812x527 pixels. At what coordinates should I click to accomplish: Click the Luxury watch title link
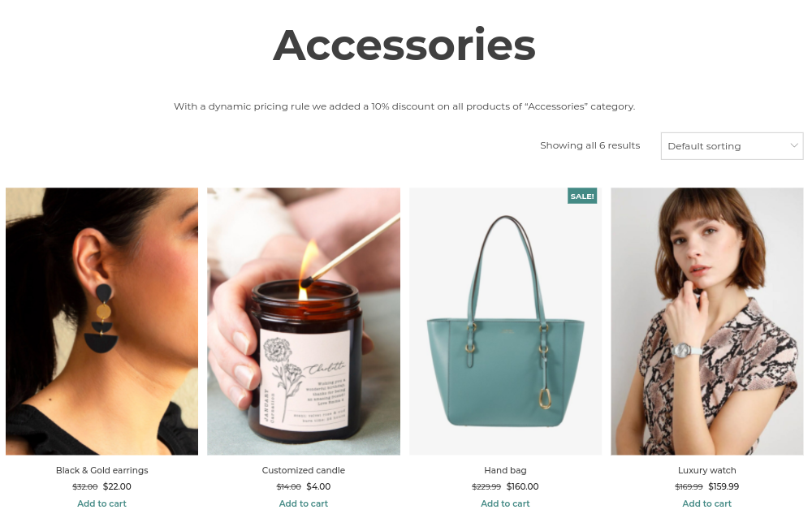[x=707, y=470]
